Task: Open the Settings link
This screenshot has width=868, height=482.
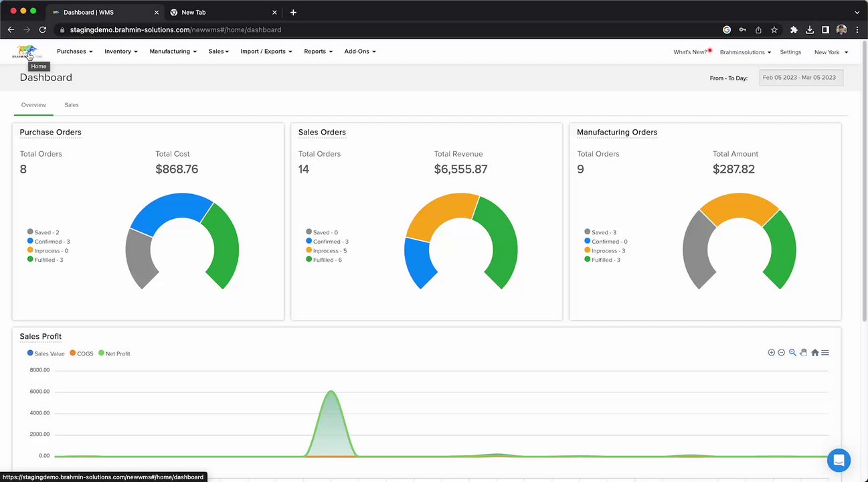Action: 790,52
